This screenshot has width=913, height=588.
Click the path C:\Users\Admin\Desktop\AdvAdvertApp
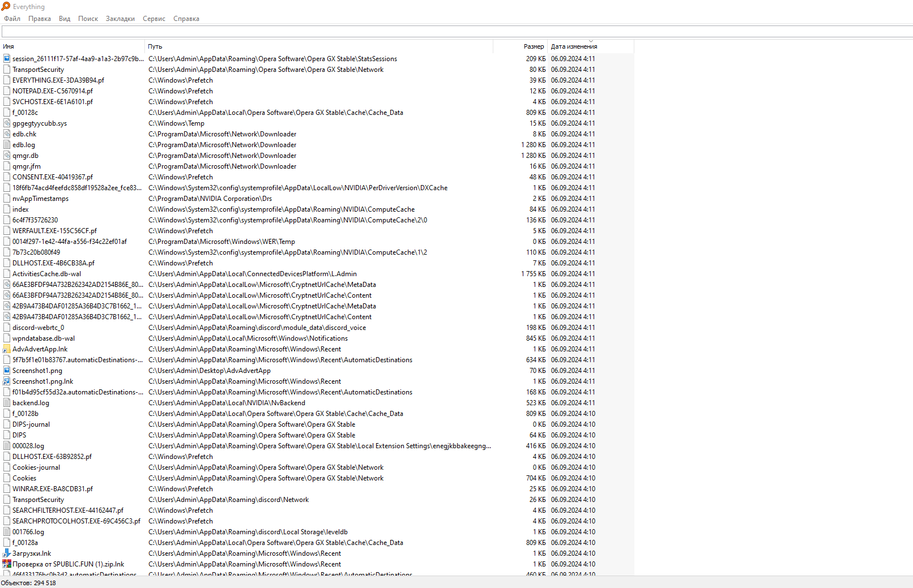(210, 371)
